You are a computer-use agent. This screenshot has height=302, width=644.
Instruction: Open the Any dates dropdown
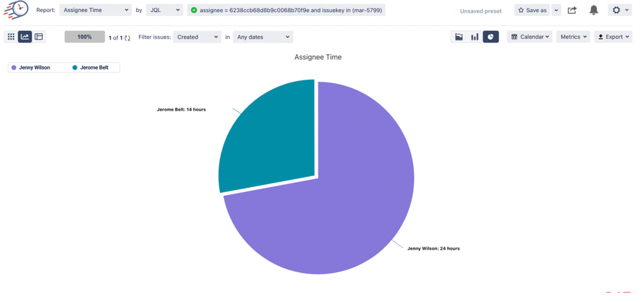point(263,37)
